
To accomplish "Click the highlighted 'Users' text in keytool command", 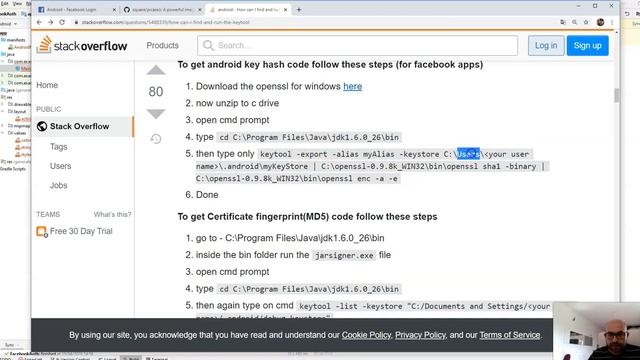I will 468,154.
